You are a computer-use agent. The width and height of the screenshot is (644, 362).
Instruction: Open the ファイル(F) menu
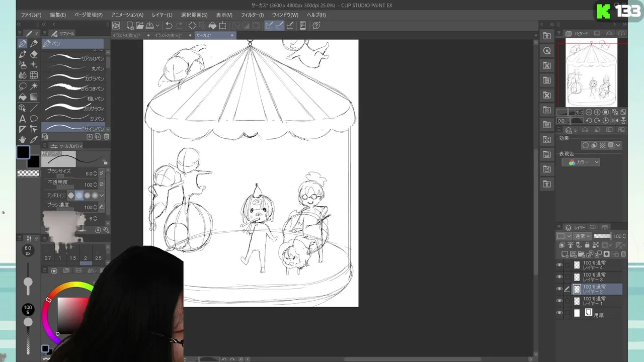[31, 15]
